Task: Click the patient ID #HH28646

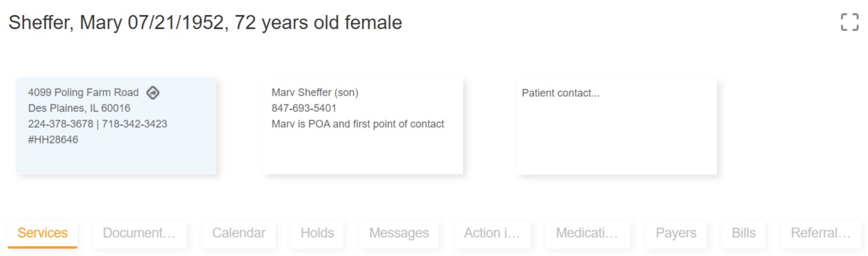Action: pyautogui.click(x=53, y=140)
